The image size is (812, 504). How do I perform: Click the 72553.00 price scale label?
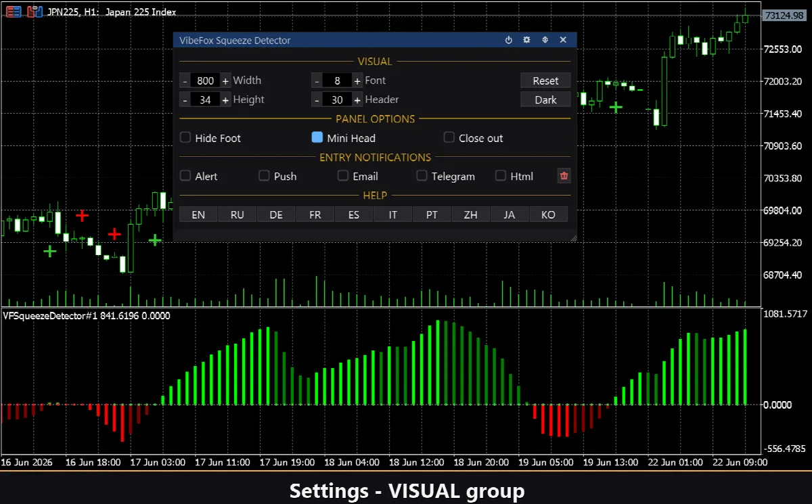[x=782, y=49]
